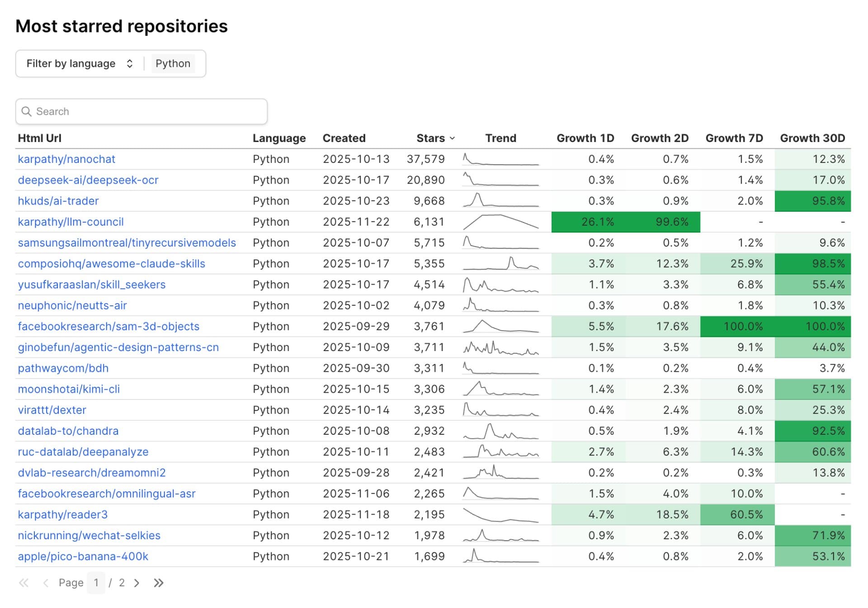The height and width of the screenshot is (608, 868).
Task: Click inside the Search input field
Action: (x=136, y=111)
